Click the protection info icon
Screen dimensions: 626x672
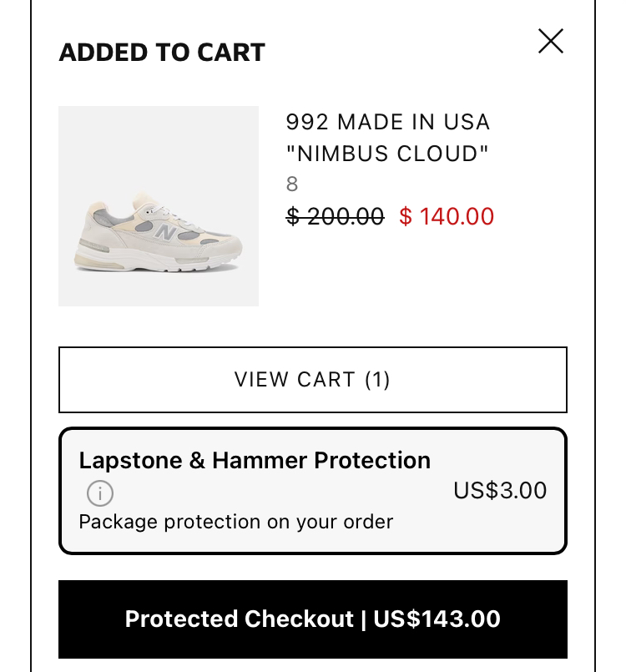pyautogui.click(x=100, y=493)
